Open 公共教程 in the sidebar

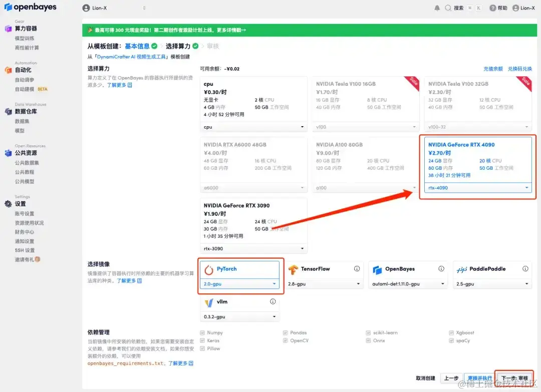click(25, 172)
